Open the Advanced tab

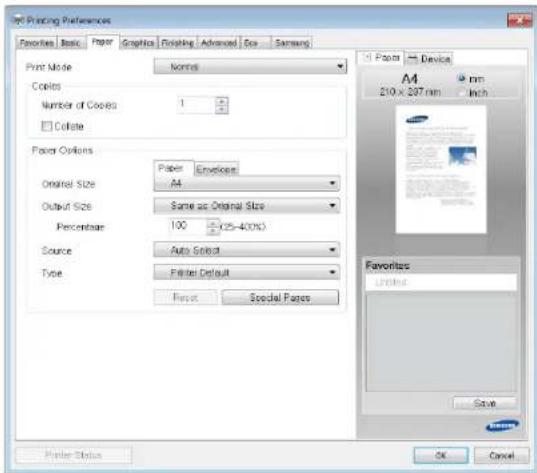218,43
